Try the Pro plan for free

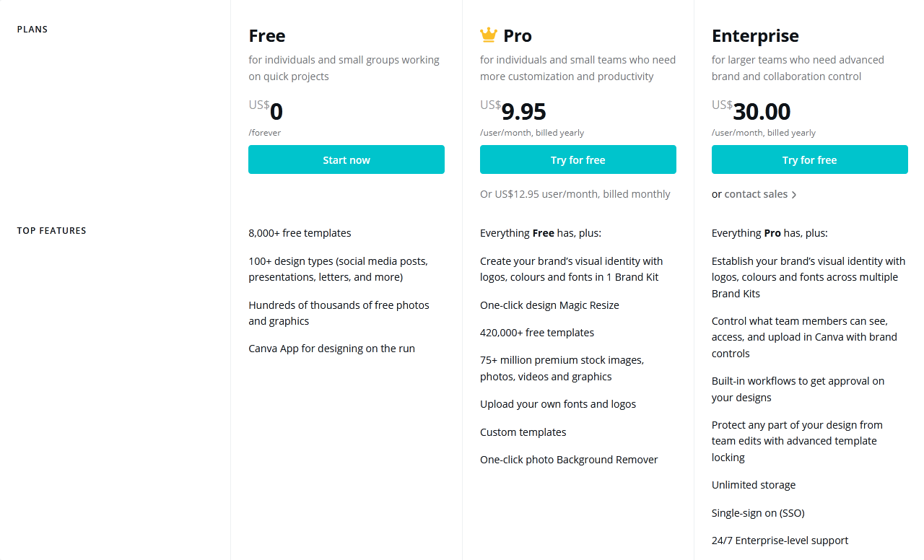(578, 159)
